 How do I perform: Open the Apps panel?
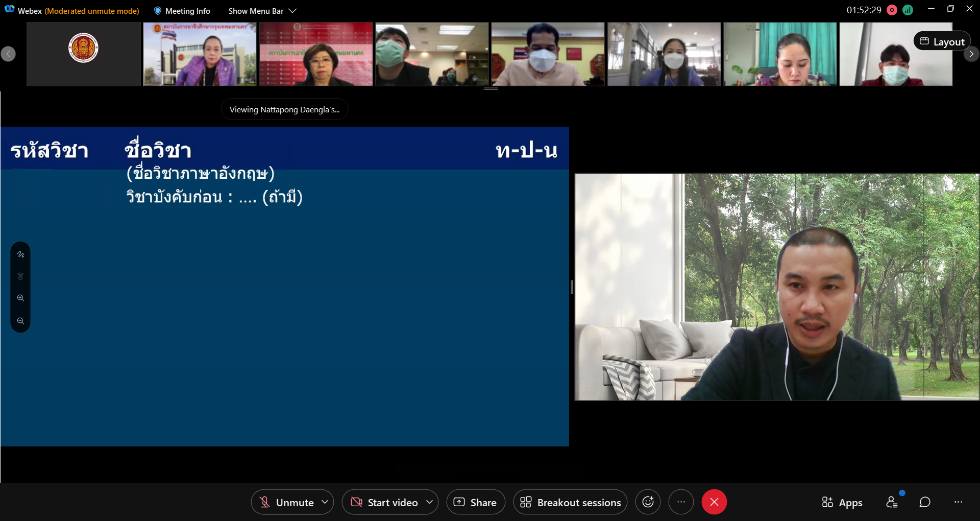842,503
